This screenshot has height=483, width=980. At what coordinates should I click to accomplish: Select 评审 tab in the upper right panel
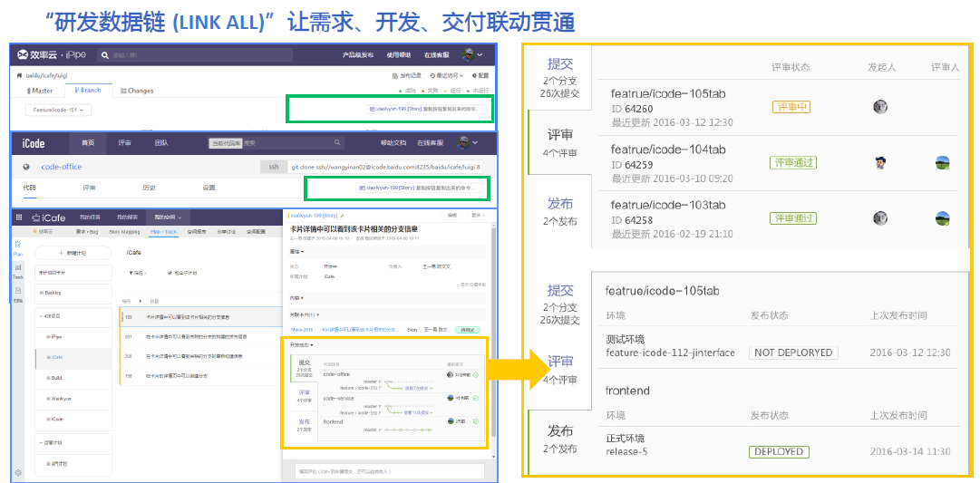point(559,142)
